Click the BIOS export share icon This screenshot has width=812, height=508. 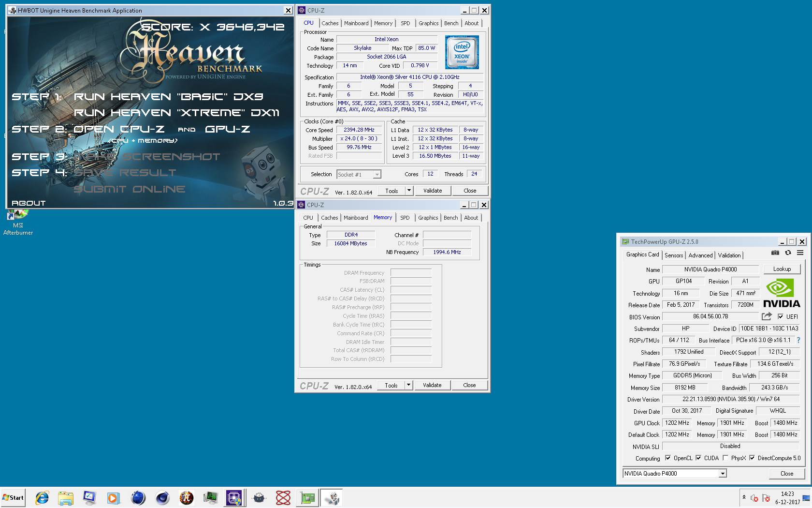(767, 316)
